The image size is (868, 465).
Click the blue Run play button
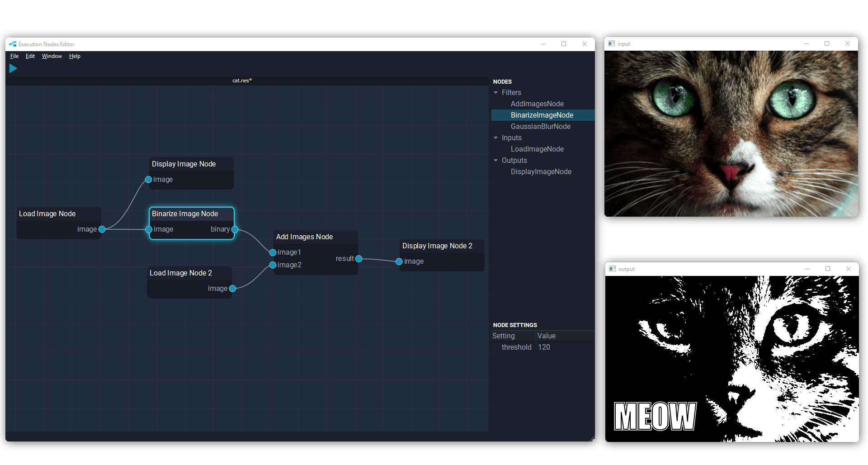click(13, 68)
